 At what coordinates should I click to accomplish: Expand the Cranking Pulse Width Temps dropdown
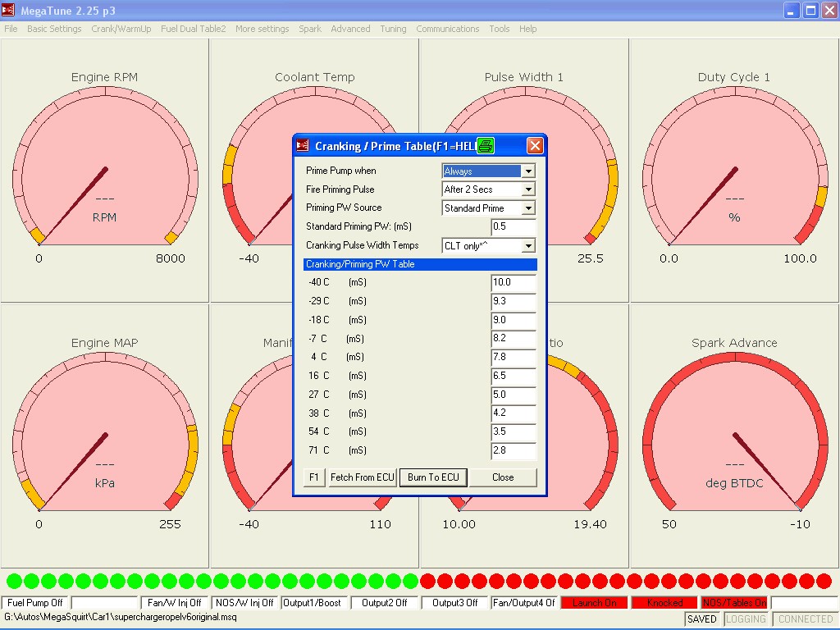point(528,245)
